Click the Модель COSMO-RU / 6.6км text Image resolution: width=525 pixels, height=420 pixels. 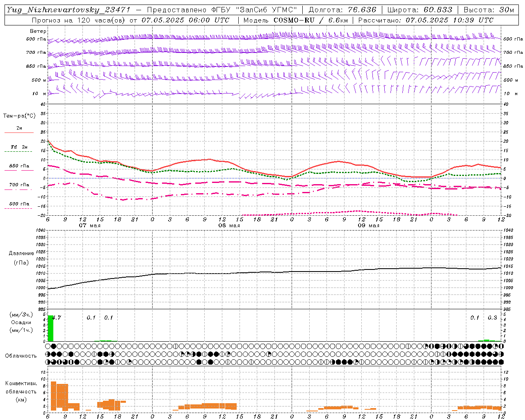tap(295, 20)
